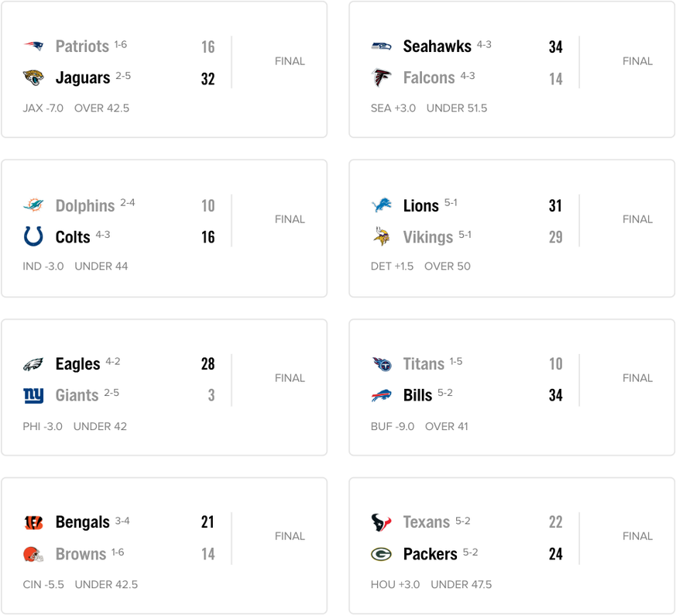Click the Colts horseshoe logo
This screenshot has width=676, height=616.
pyautogui.click(x=33, y=236)
